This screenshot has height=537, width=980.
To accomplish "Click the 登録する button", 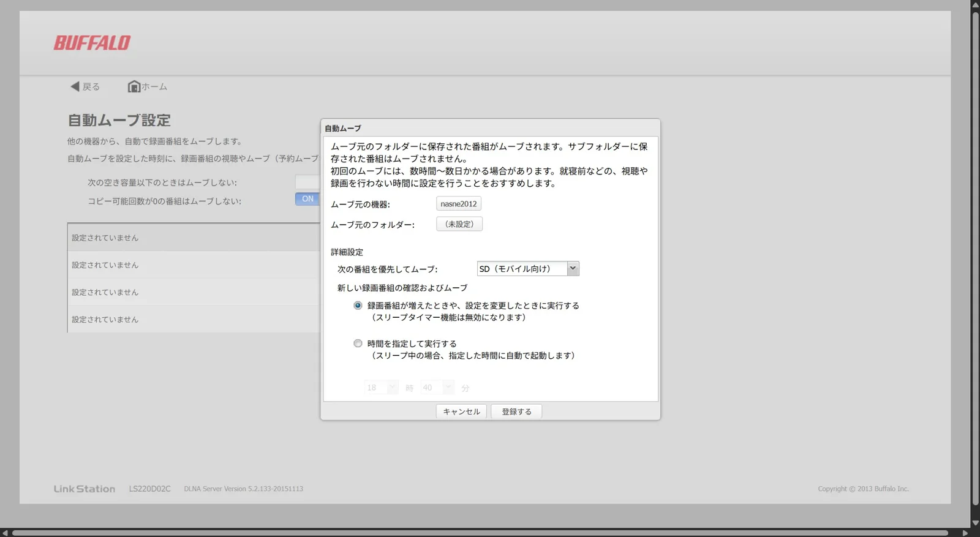I will tap(516, 411).
